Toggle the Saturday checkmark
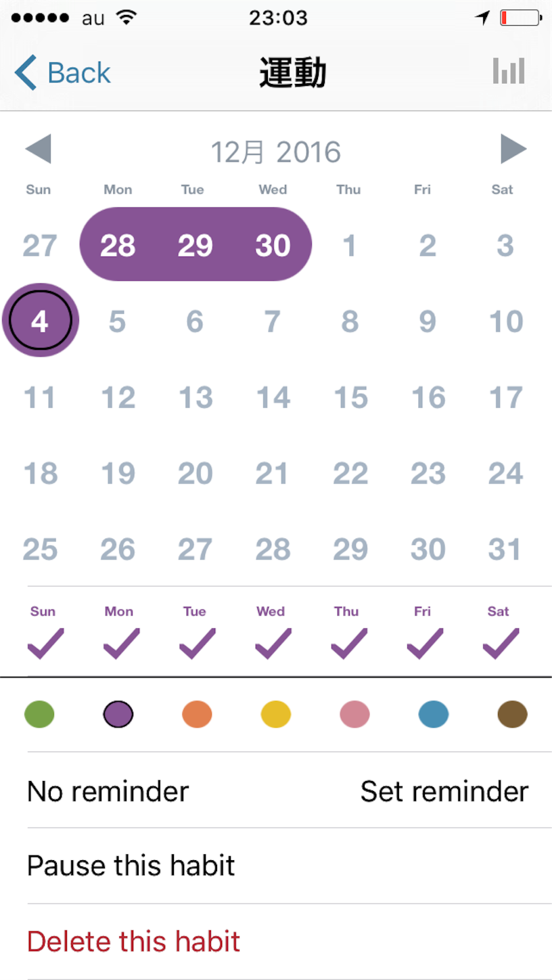 [501, 644]
